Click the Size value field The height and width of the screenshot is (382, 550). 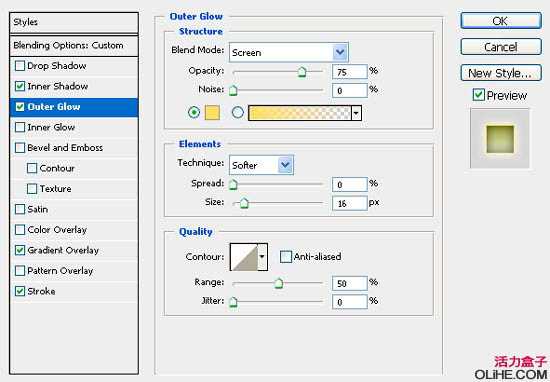pyautogui.click(x=350, y=203)
